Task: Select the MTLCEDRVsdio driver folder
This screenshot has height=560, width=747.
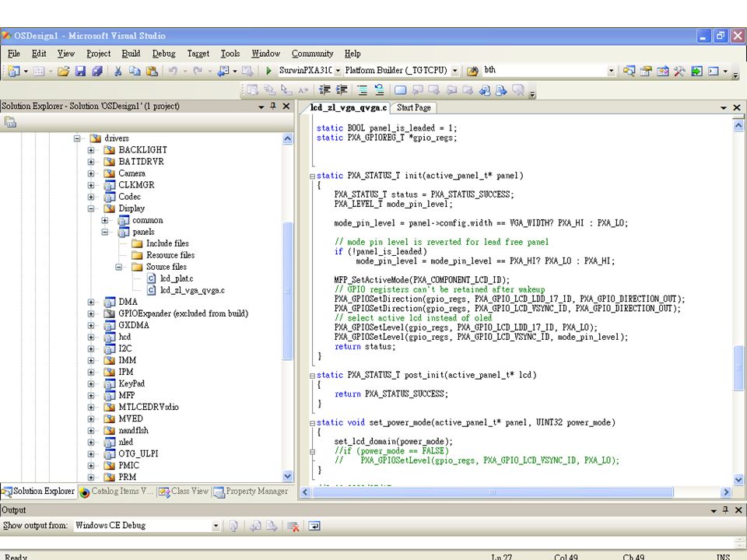Action: (148, 407)
